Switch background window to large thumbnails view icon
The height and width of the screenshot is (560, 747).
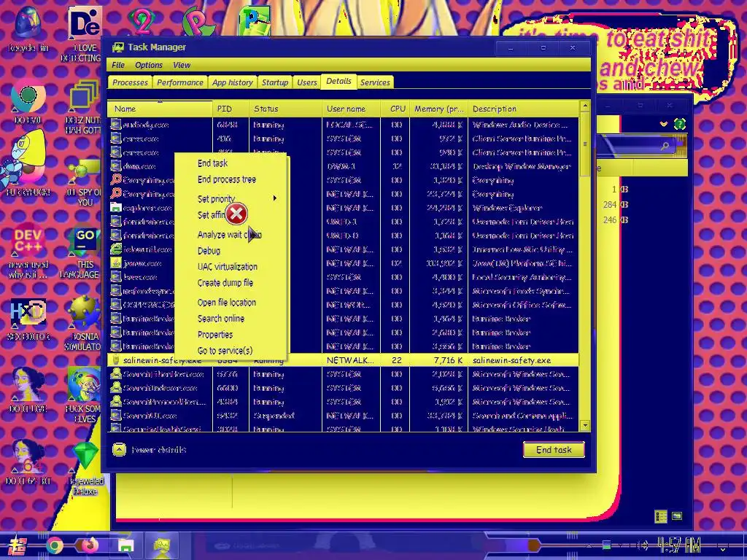677,516
